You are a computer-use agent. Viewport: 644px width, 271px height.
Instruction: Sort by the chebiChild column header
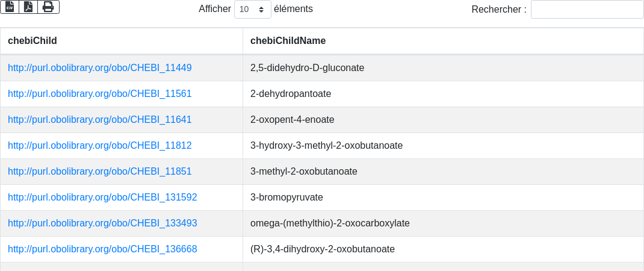click(x=33, y=41)
